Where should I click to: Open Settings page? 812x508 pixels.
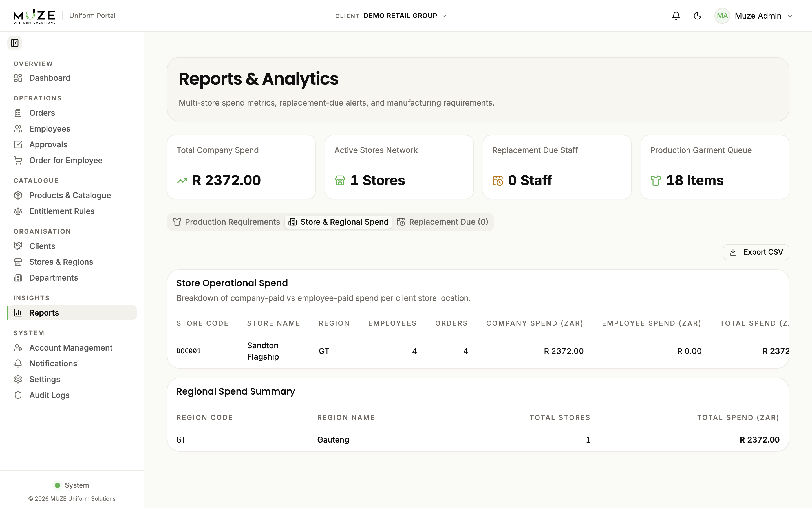(x=72, y=379)
